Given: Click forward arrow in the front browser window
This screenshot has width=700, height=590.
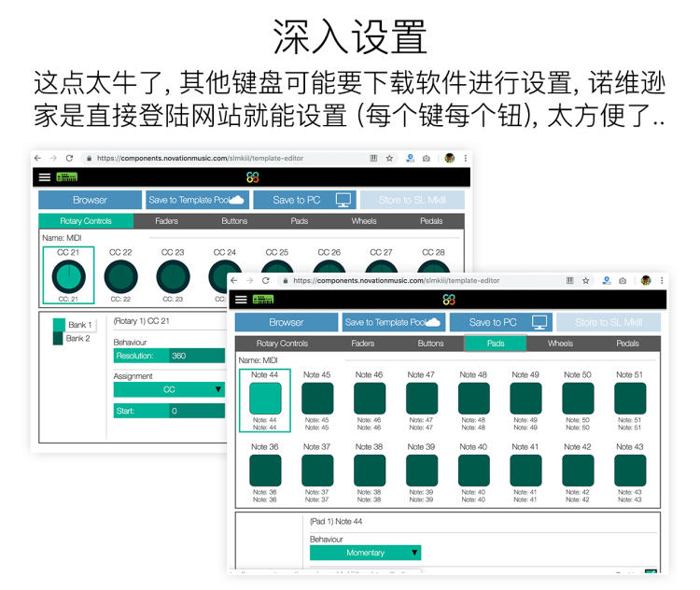Looking at the screenshot, I should 249,280.
